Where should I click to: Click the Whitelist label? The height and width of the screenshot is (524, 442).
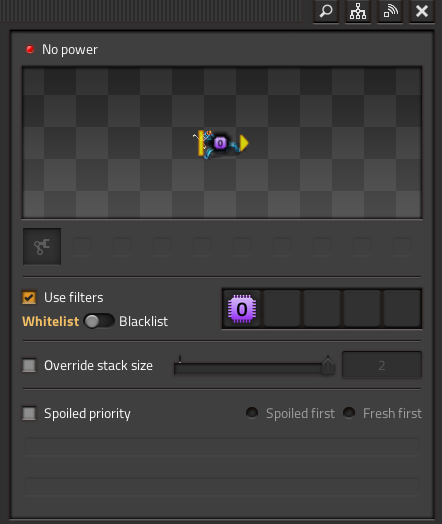[50, 321]
